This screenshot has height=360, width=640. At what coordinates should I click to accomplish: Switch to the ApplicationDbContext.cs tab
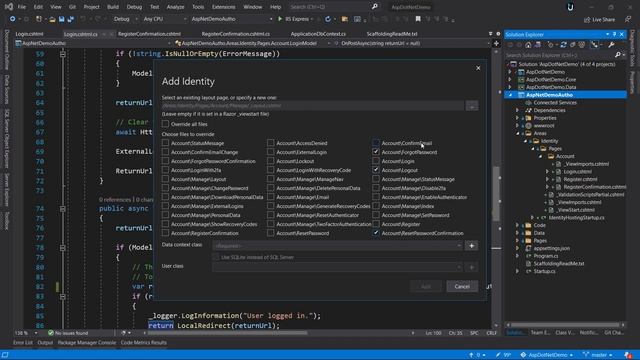click(318, 34)
